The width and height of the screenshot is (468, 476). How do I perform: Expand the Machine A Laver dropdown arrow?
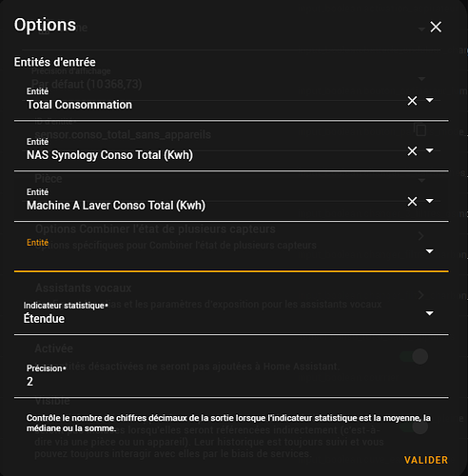[430, 201]
